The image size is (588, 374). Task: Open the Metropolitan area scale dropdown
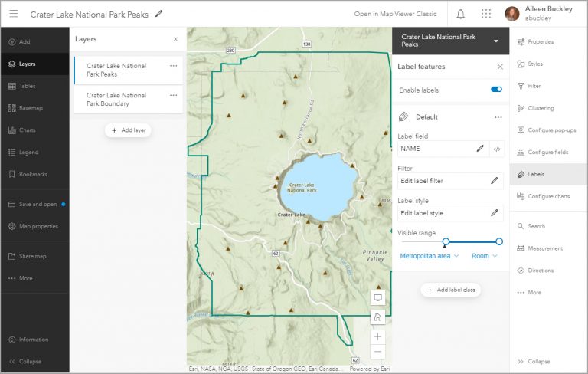point(429,256)
